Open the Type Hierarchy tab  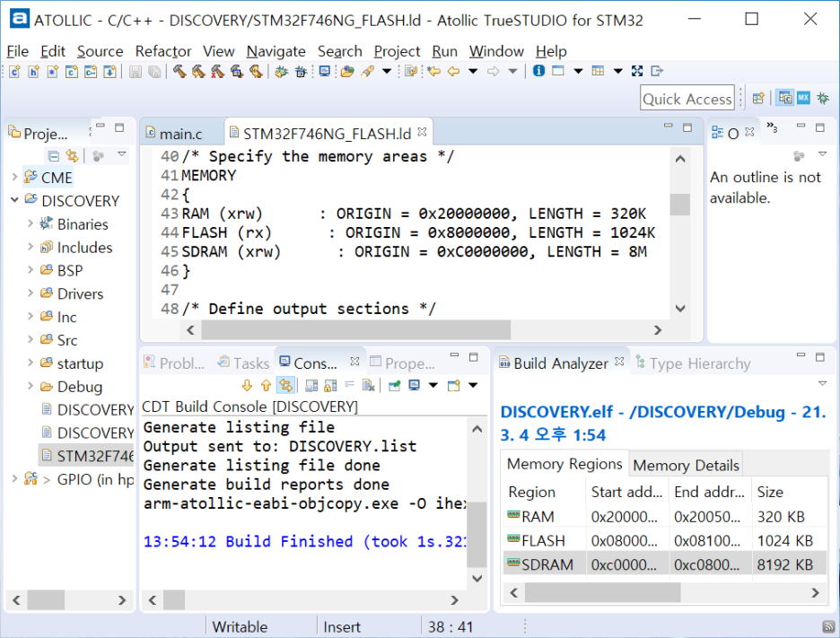[x=693, y=363]
